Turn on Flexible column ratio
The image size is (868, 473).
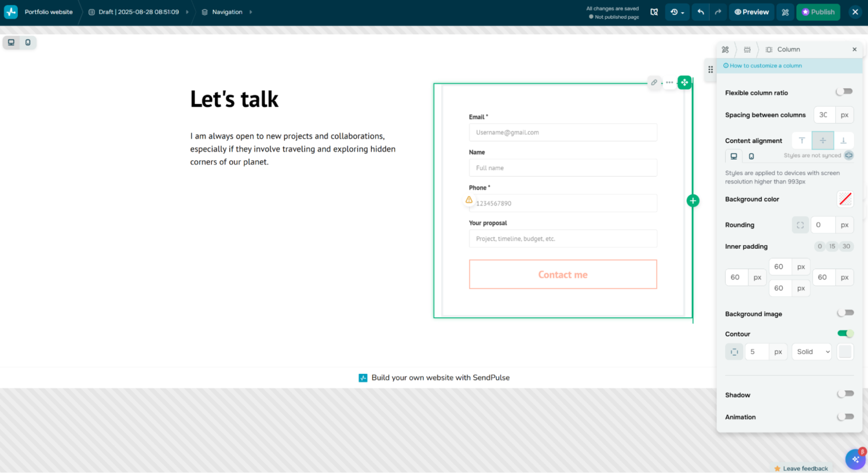844,91
